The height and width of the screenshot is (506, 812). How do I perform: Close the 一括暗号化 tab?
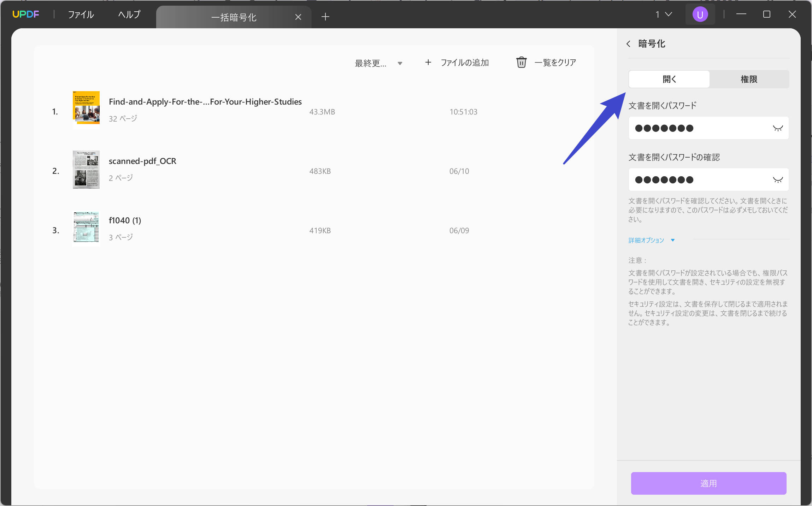[298, 17]
